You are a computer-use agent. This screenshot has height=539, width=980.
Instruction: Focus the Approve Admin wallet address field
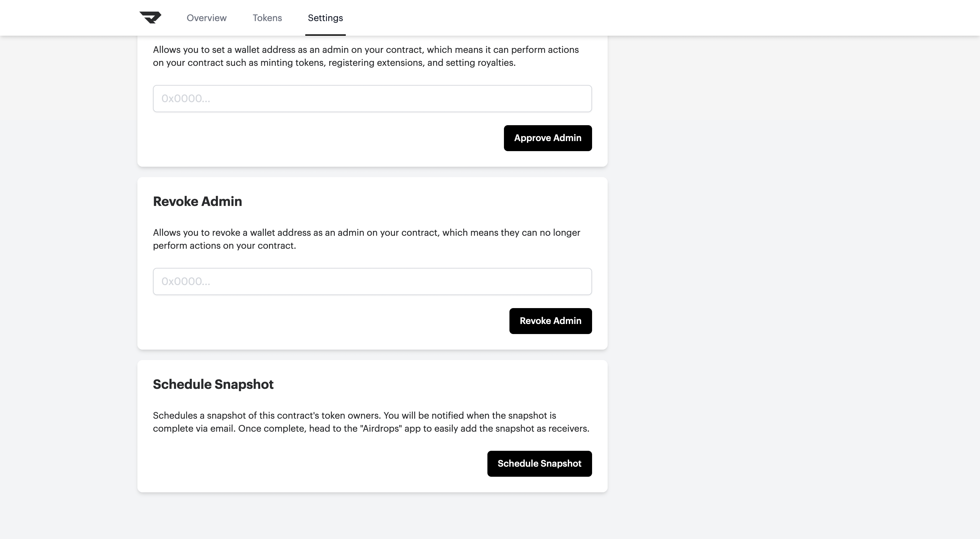pos(372,99)
